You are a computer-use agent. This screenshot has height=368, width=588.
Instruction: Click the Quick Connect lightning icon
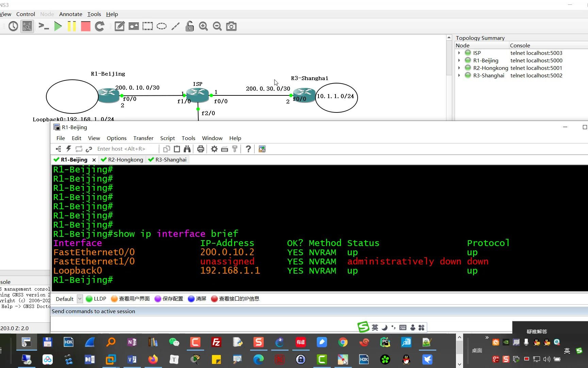[68, 149]
